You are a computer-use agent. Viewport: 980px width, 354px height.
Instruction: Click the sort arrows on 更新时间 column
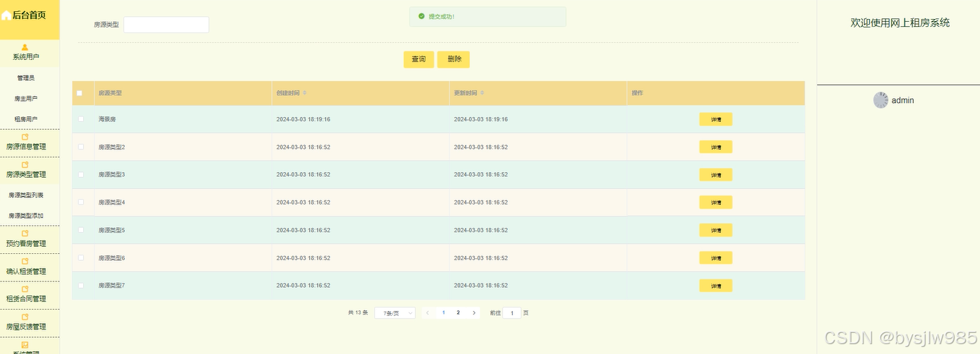point(483,93)
